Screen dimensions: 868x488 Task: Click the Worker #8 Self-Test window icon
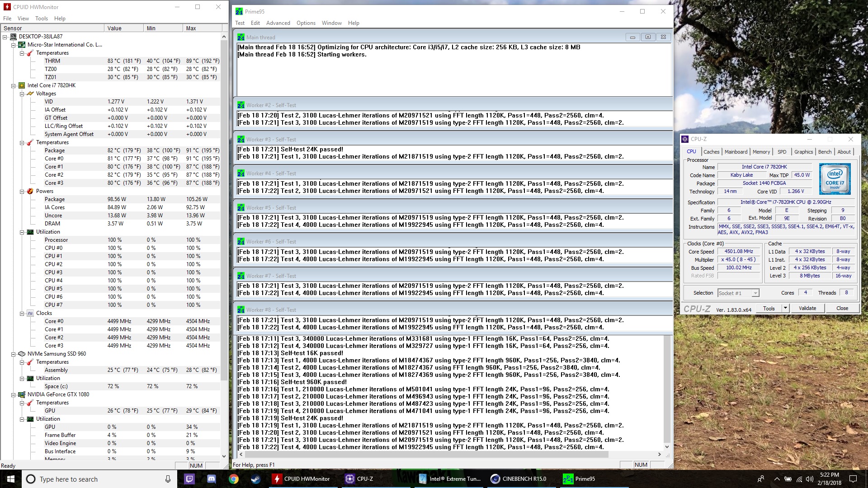pos(241,310)
